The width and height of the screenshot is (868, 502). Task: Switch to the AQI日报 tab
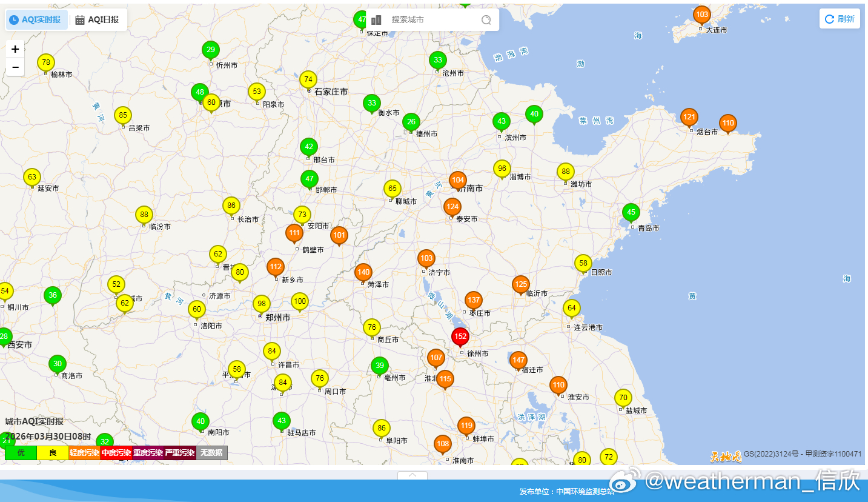point(98,20)
